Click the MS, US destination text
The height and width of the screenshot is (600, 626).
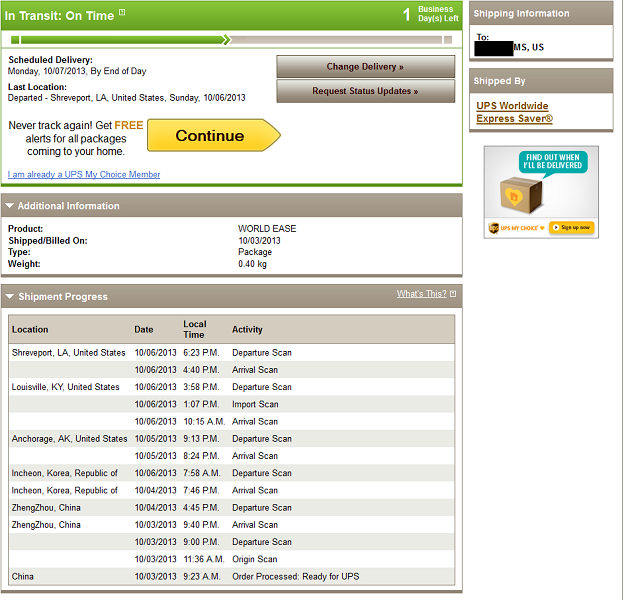(x=529, y=48)
